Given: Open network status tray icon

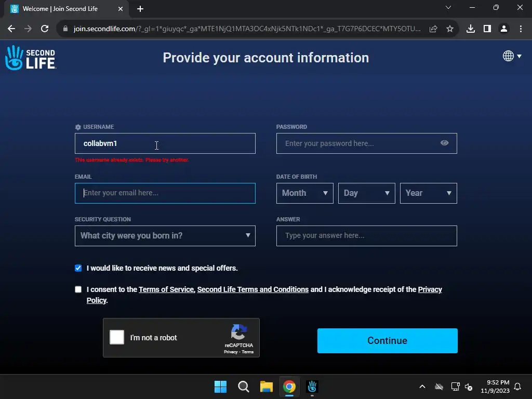Looking at the screenshot, I should click(x=455, y=387).
